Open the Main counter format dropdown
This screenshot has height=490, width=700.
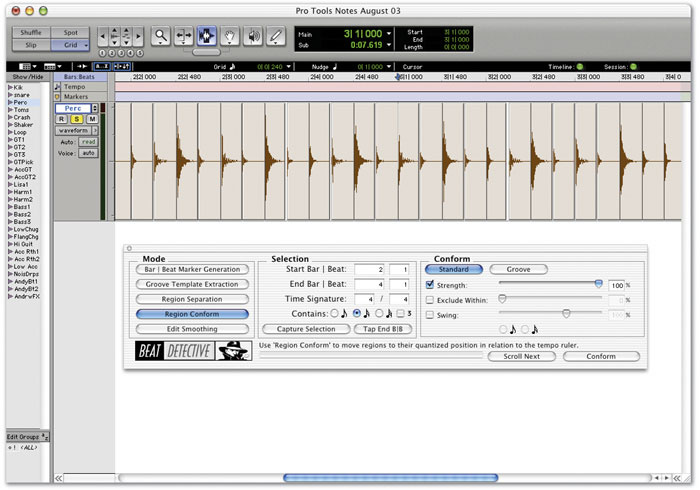click(389, 33)
